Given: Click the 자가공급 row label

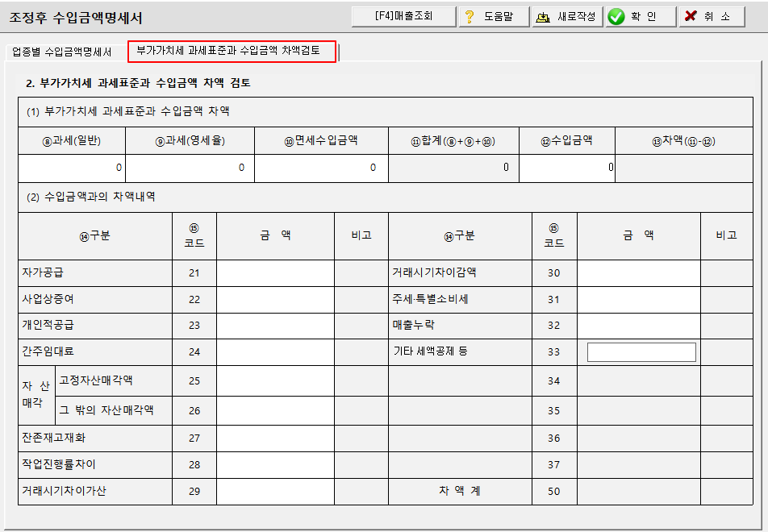Looking at the screenshot, I should pos(43,272).
